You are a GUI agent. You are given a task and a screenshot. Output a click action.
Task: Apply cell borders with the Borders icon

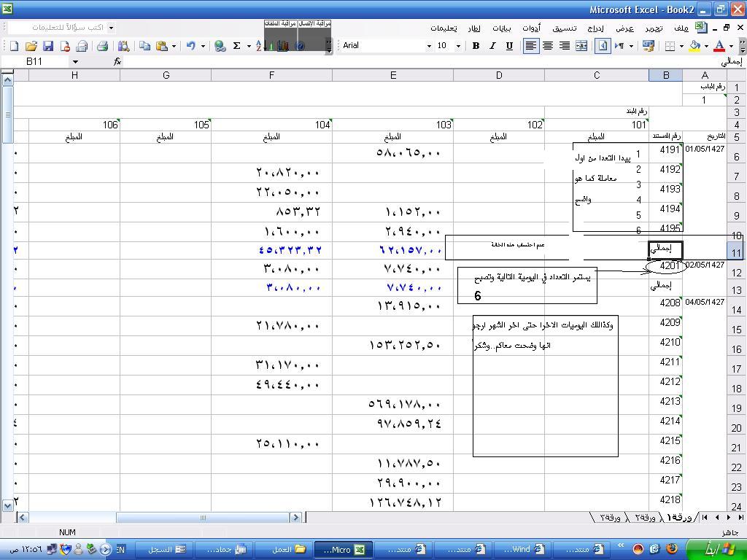670,46
